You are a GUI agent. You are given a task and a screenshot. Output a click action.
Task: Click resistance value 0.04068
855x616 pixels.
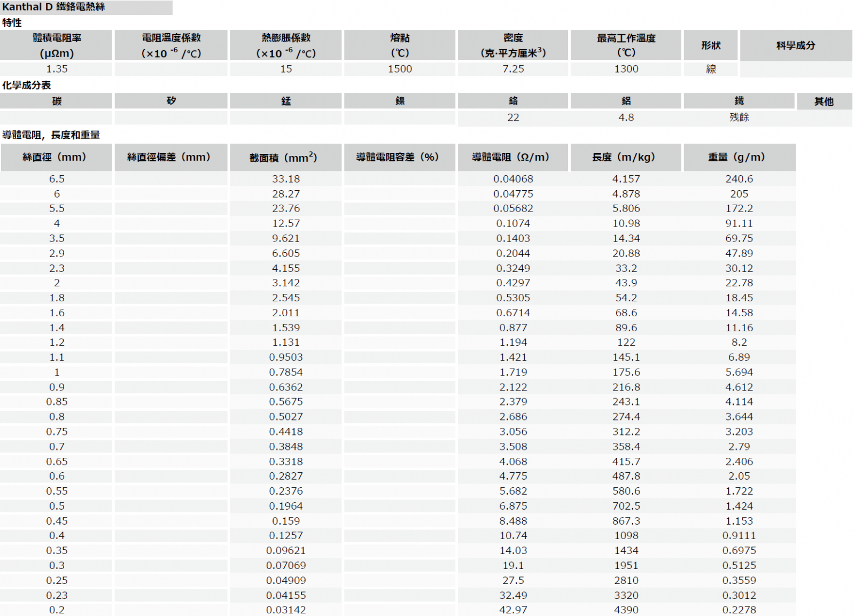click(513, 179)
